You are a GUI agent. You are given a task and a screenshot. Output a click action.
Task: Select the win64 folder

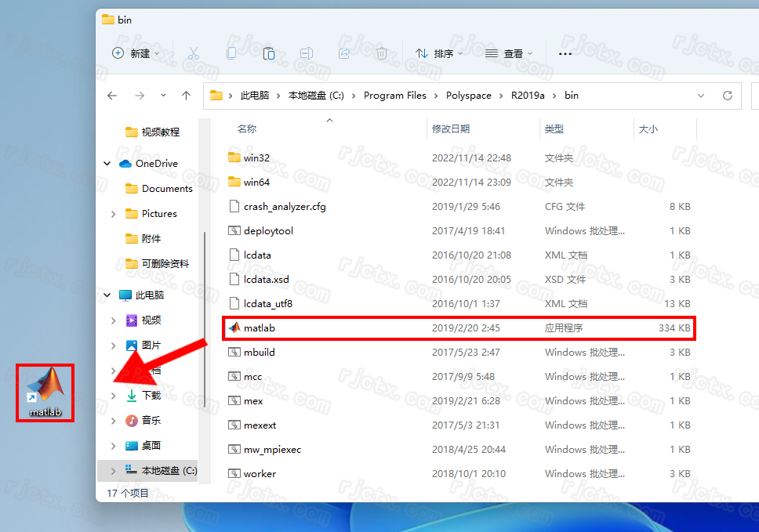point(256,182)
